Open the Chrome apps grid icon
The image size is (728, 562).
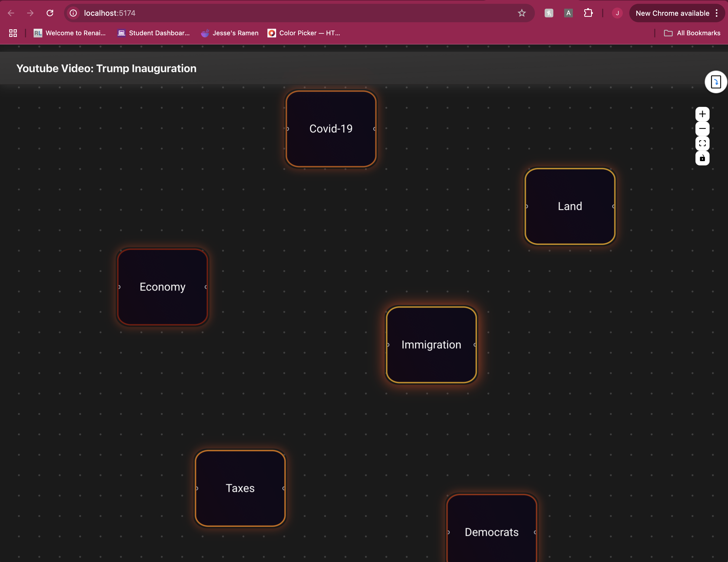click(13, 33)
